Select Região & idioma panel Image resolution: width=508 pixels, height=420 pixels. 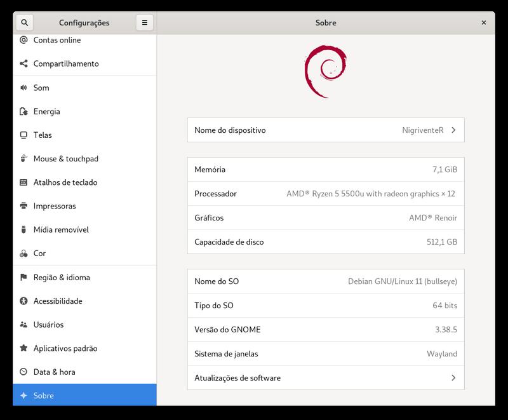pyautogui.click(x=62, y=278)
